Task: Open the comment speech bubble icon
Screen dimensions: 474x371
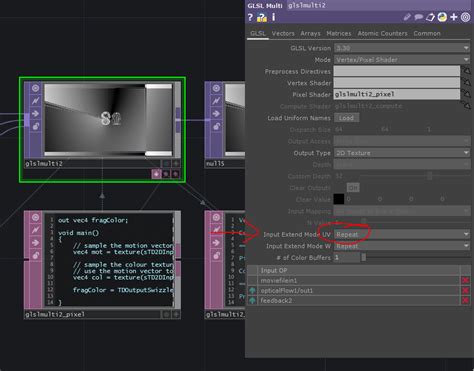Action: click(x=418, y=17)
